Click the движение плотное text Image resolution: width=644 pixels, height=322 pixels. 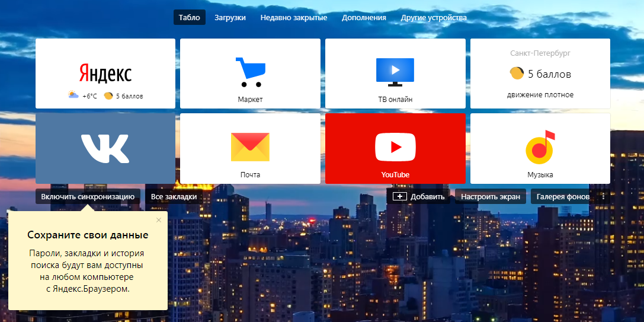click(540, 95)
